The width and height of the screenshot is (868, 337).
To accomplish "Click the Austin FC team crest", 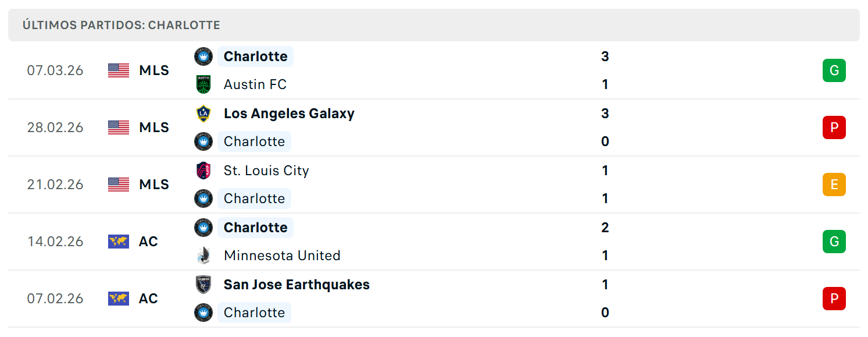I will (x=203, y=84).
